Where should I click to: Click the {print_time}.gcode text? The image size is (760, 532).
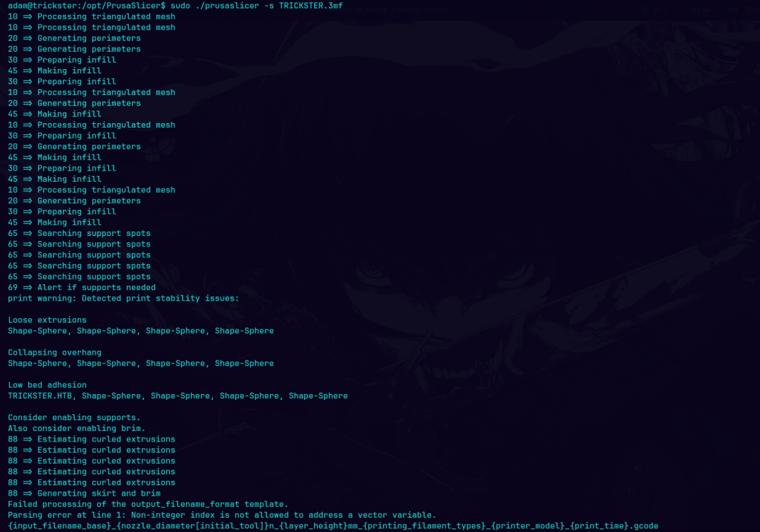pyautogui.click(x=614, y=526)
